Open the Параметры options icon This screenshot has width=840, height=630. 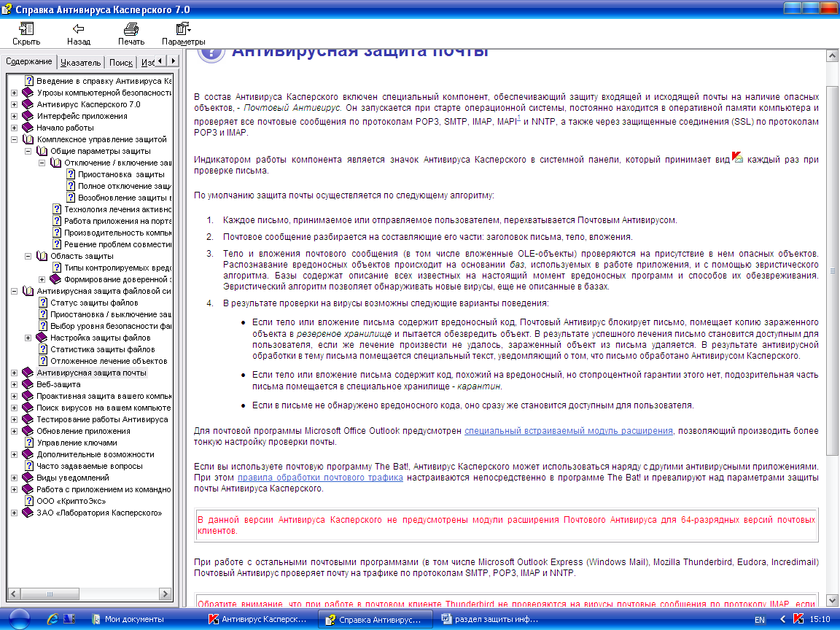pos(183,29)
